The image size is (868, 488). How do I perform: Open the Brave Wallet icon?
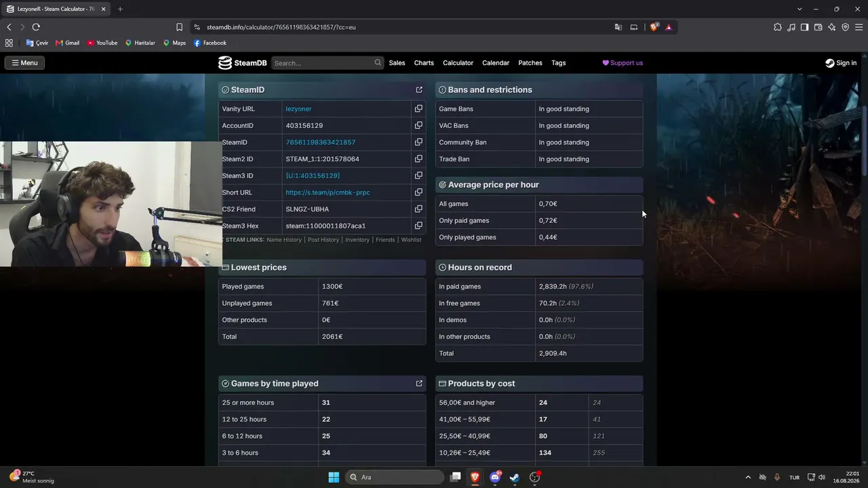coord(818,27)
